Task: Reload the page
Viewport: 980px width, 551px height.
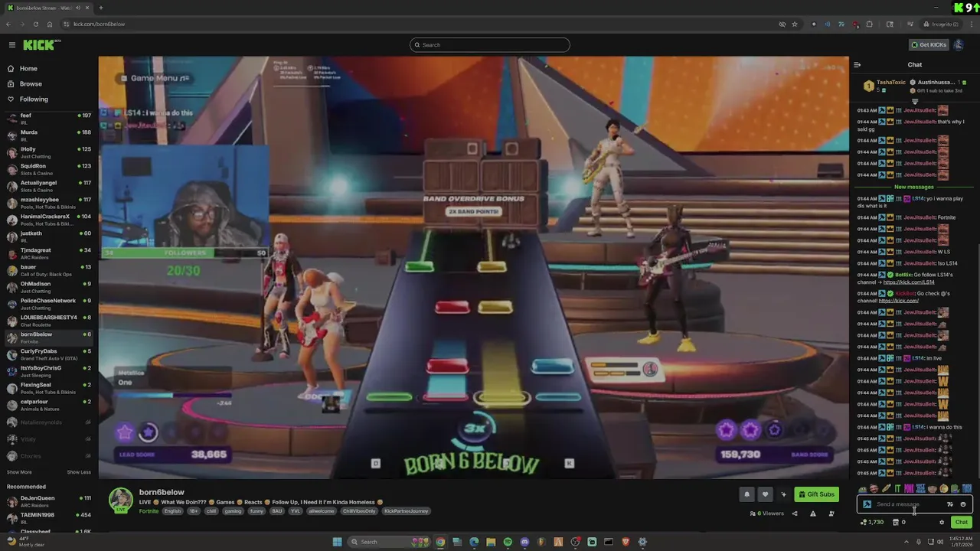Action: coord(36,24)
